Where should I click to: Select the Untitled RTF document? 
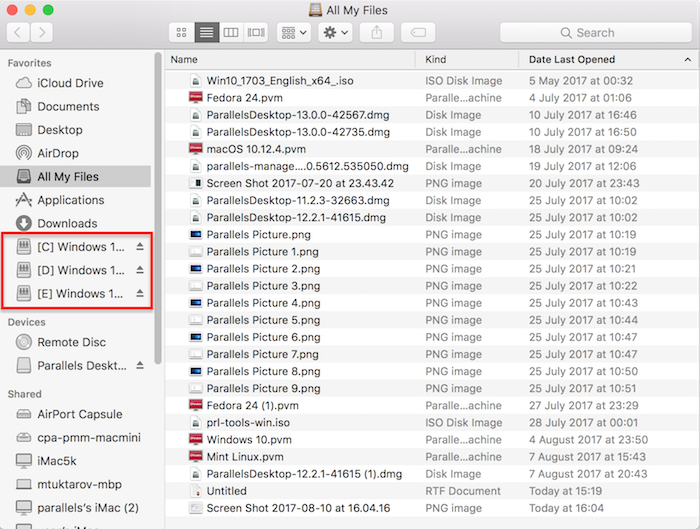432,491
